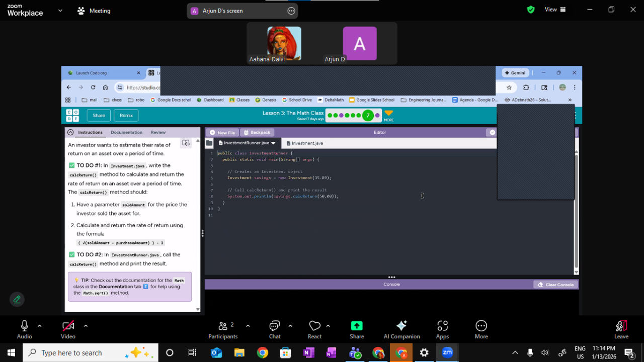This screenshot has height=362, width=644.
Task: Expand the Zoom Workplace dropdown chevron
Action: click(60, 10)
